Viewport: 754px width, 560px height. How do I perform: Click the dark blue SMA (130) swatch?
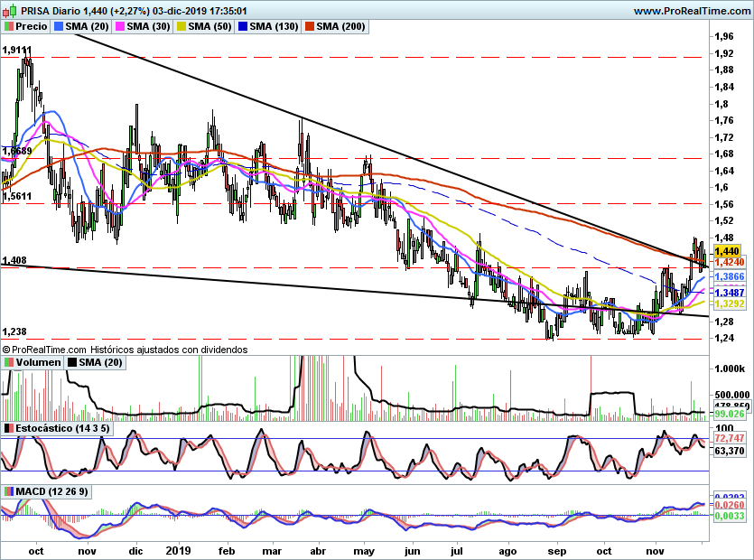coord(240,27)
